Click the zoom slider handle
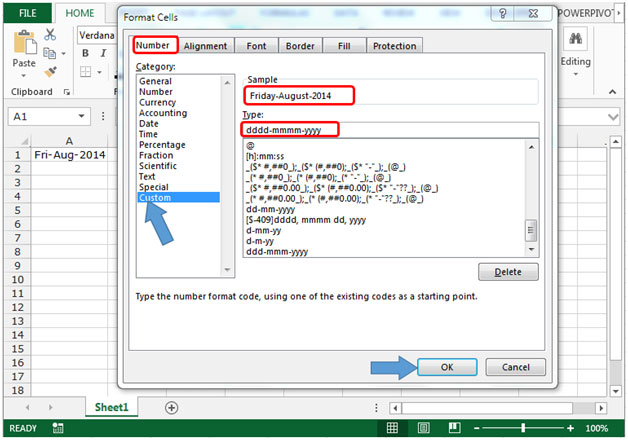 (x=523, y=428)
